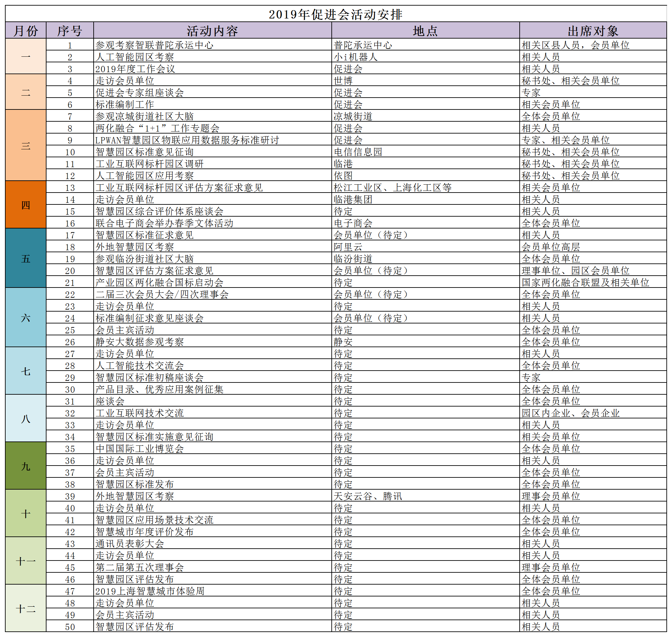The image size is (672, 637).
Task: Select cell 依图
Action: [425, 175]
